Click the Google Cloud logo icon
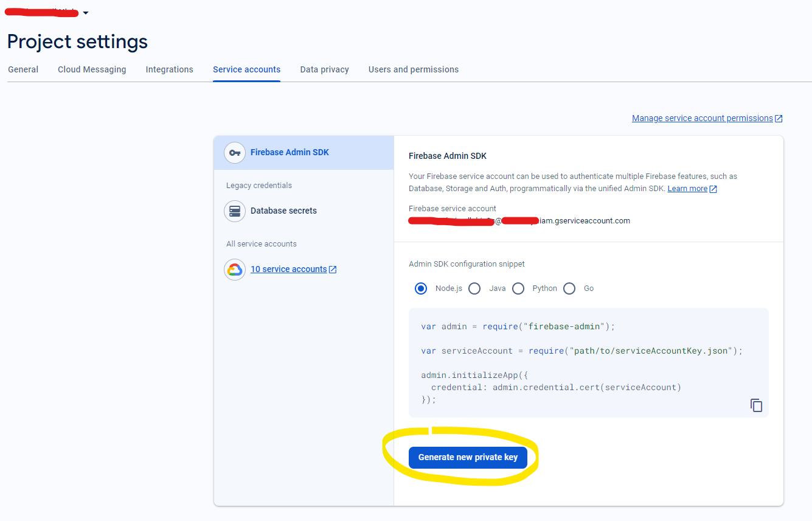Screen dimensions: 812x521 click(235, 270)
